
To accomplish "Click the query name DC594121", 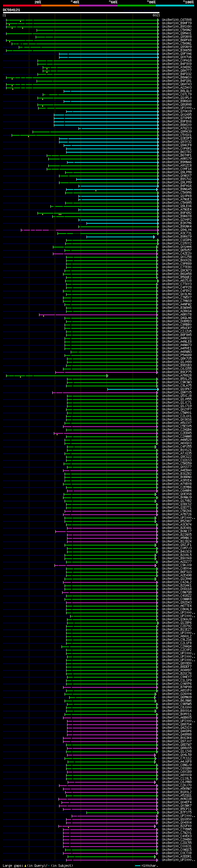I will (x=11, y=10).
